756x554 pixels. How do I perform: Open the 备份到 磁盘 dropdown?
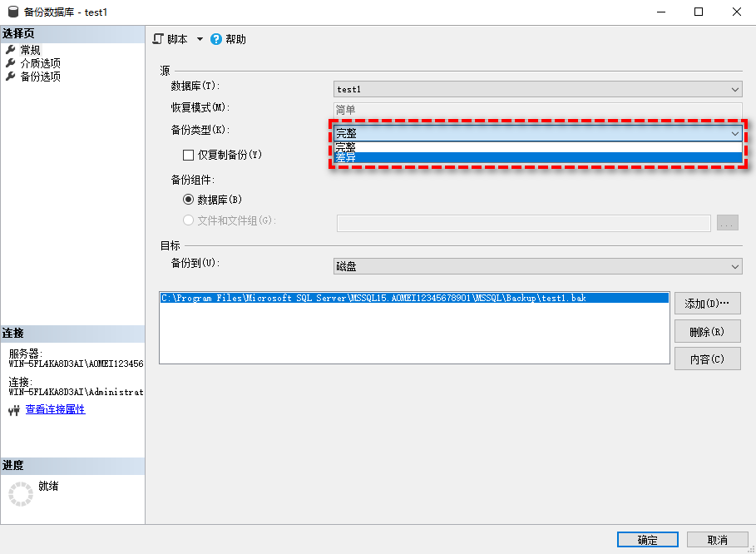pyautogui.click(x=537, y=266)
